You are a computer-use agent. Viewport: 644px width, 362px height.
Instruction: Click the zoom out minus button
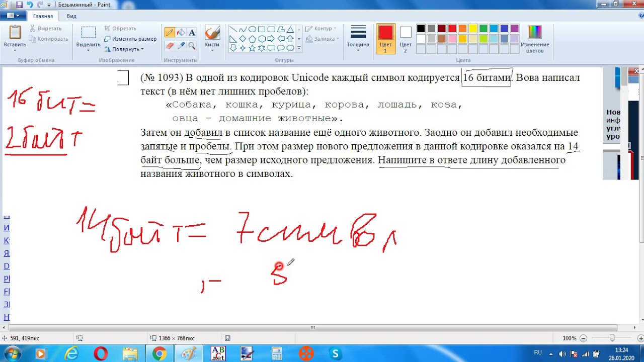584,338
